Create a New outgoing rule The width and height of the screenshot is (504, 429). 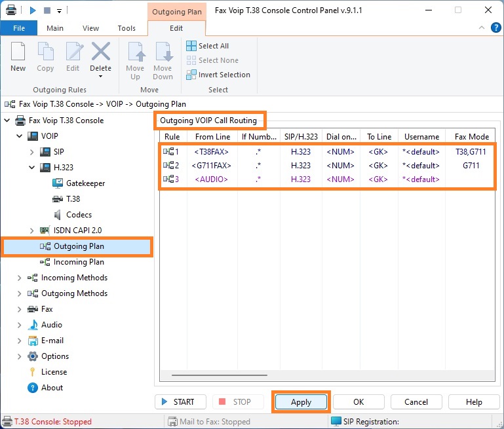point(18,57)
